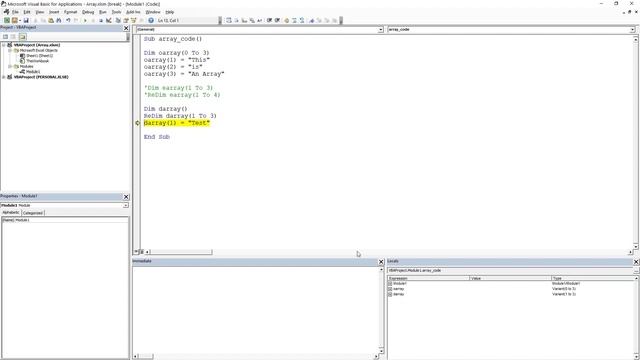
Task: Click the Paste toolbar icon
Action: 51,20
